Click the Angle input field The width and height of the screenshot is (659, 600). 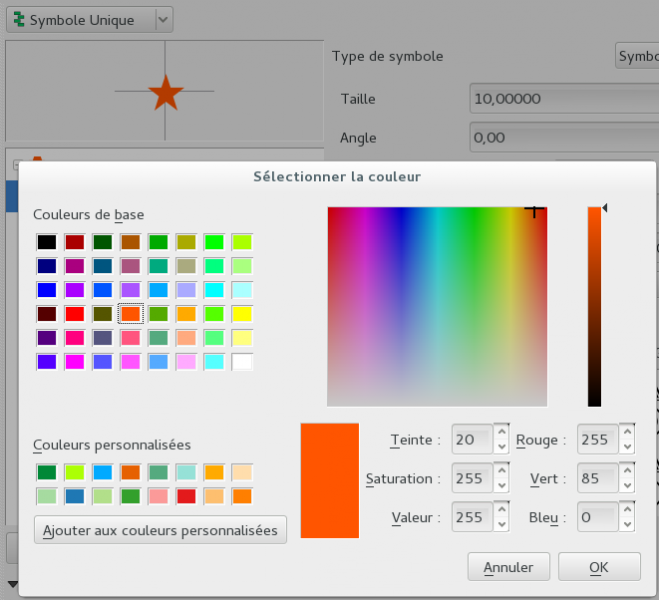(x=560, y=138)
